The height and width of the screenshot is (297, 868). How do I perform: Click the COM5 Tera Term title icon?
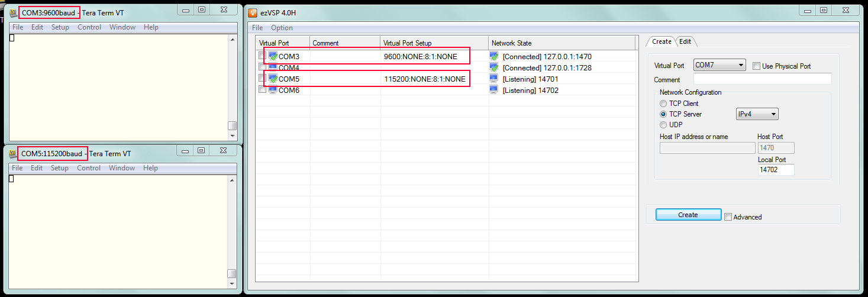tap(14, 153)
